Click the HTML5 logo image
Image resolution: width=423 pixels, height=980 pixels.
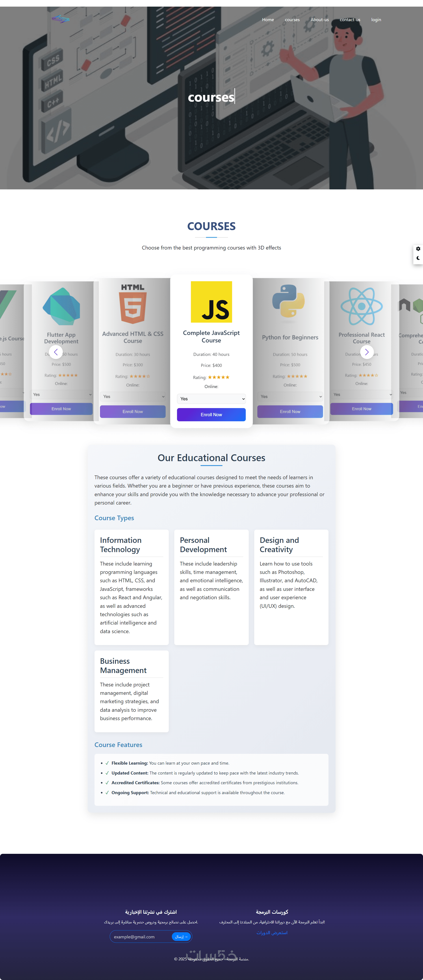point(132,304)
